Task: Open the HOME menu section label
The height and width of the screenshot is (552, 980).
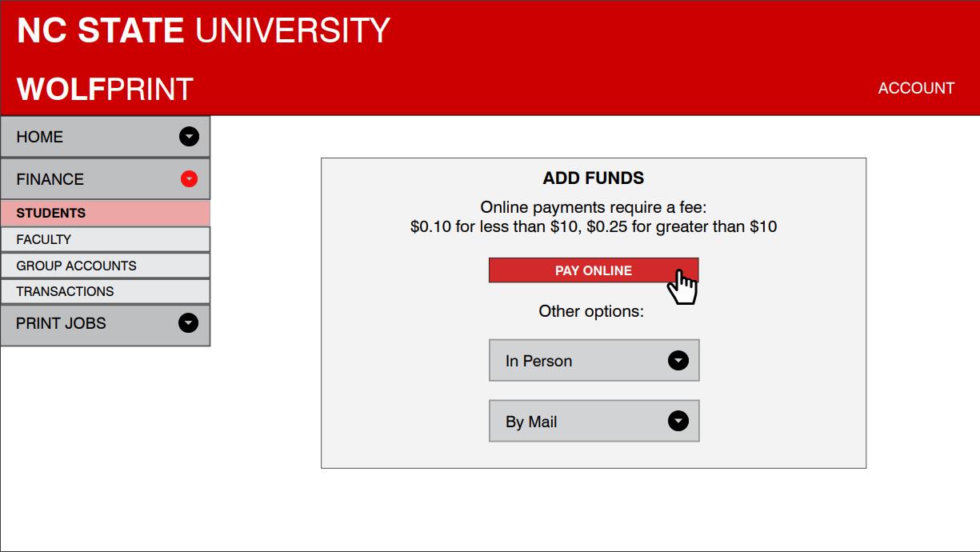Action: tap(40, 137)
